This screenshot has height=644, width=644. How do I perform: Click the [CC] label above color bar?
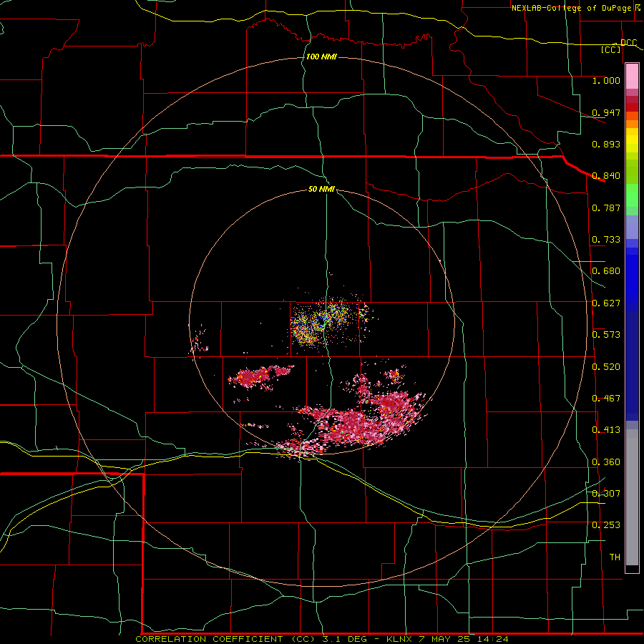click(611, 49)
